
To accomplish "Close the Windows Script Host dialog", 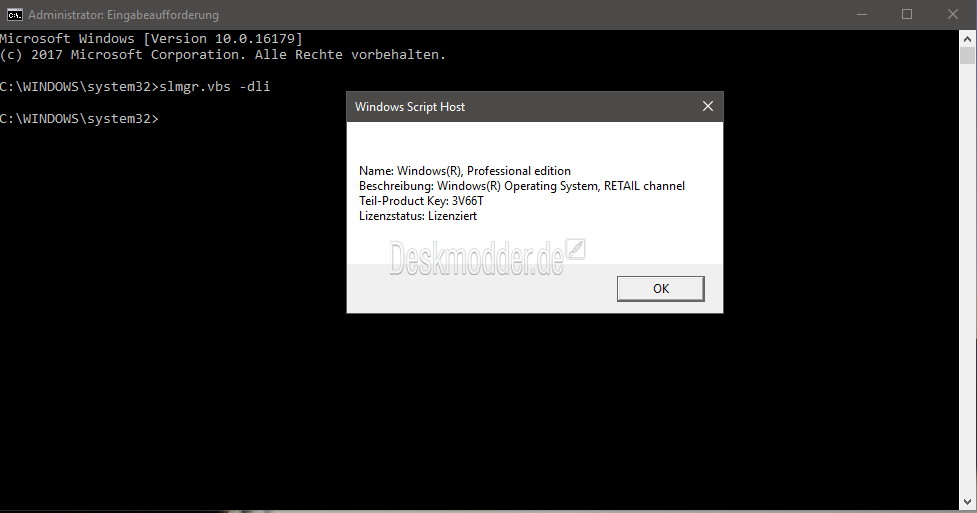I will coord(708,107).
